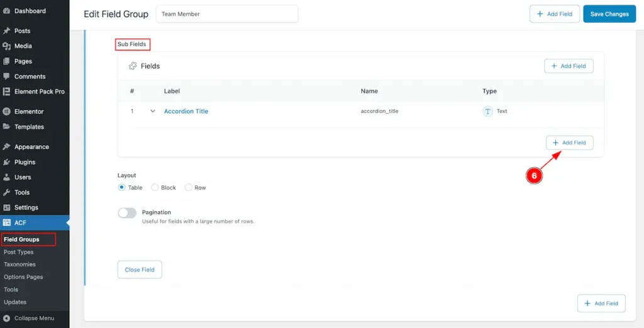This screenshot has height=328, width=644.
Task: Select the Block layout option
Action: 155,187
